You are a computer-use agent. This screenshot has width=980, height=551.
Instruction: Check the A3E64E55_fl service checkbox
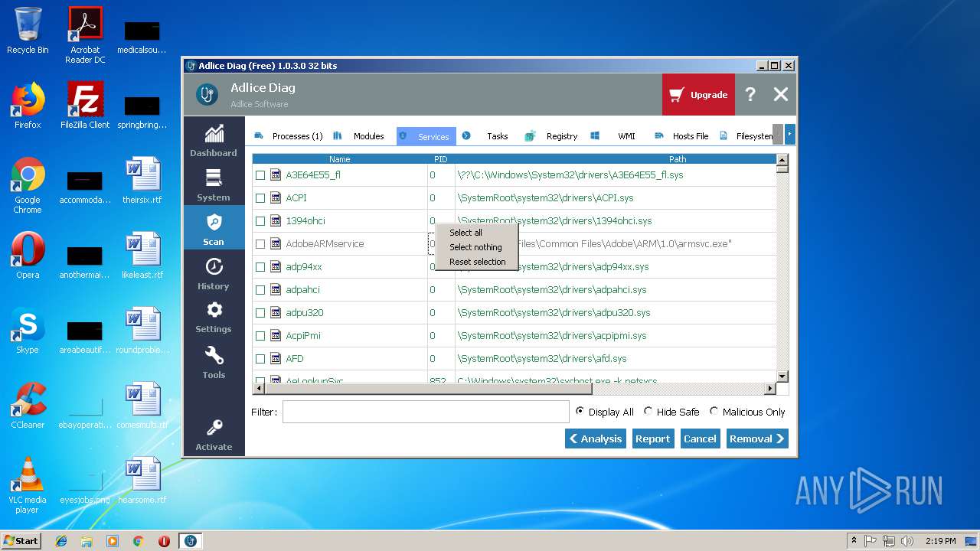[x=260, y=175]
